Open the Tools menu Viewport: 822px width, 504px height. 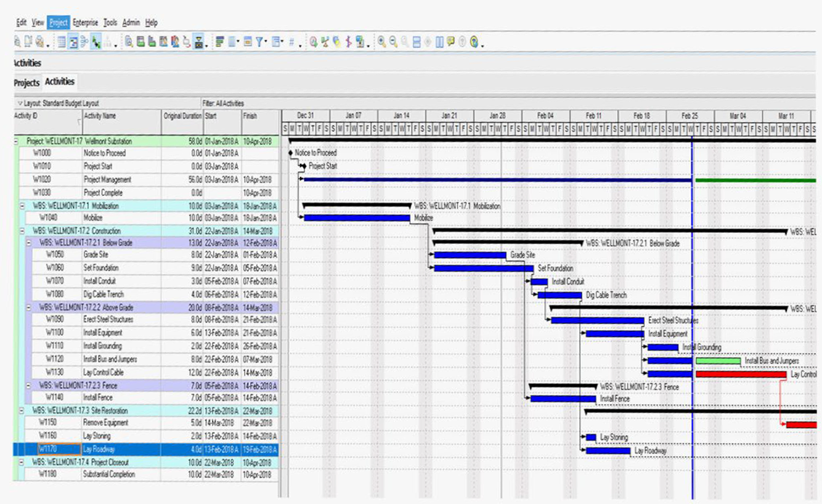tap(110, 23)
